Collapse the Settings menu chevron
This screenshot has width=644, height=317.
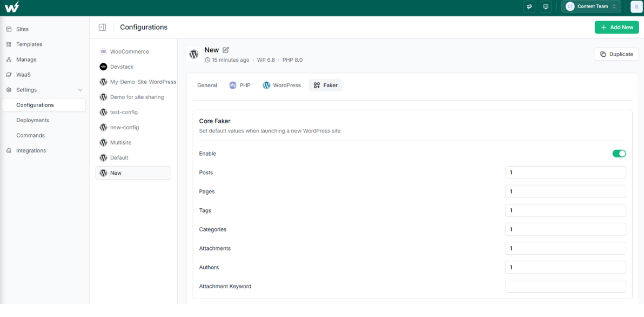[x=81, y=90]
